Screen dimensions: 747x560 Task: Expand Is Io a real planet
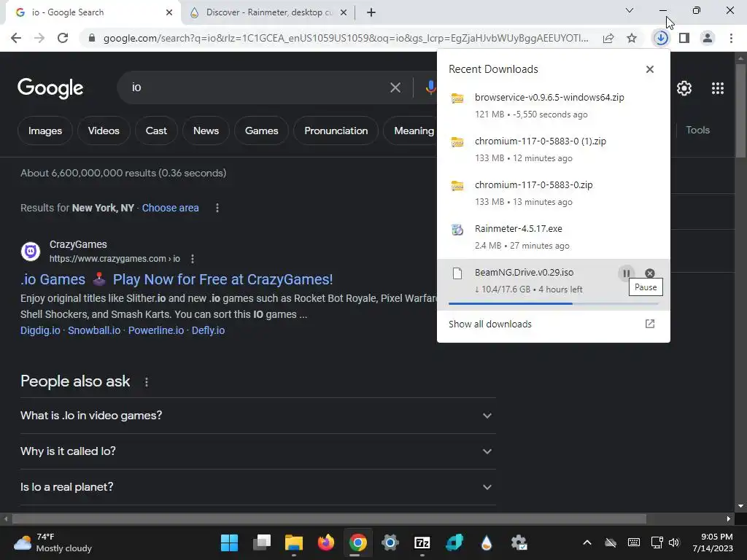click(x=258, y=487)
